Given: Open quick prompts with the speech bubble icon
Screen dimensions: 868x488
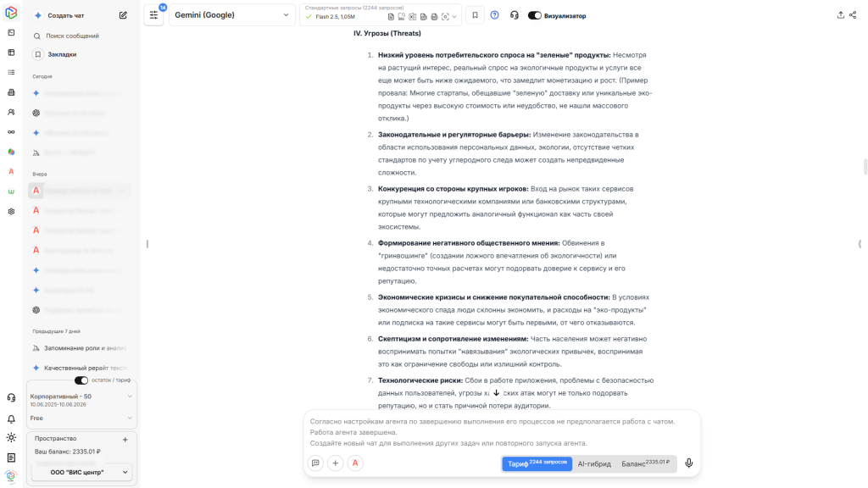Looking at the screenshot, I should click(x=316, y=463).
